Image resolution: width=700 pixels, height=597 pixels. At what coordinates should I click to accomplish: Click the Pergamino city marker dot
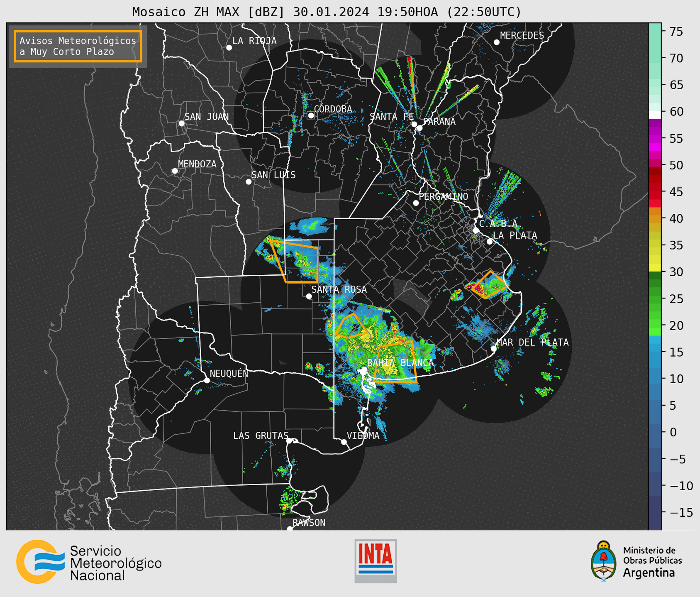416,203
